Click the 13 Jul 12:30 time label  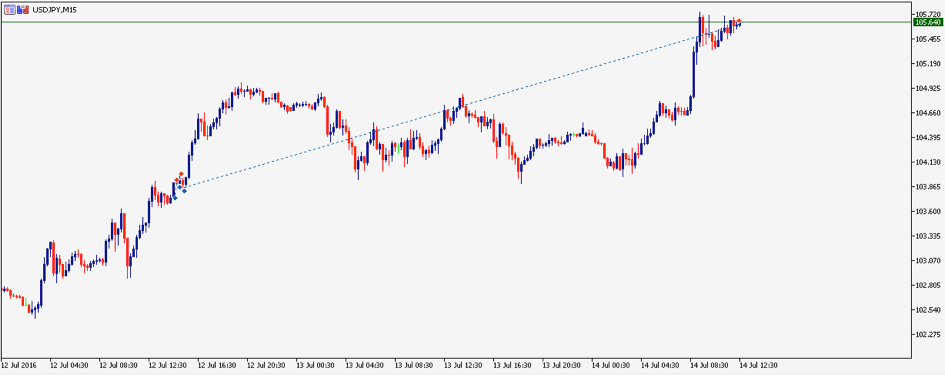[464, 365]
